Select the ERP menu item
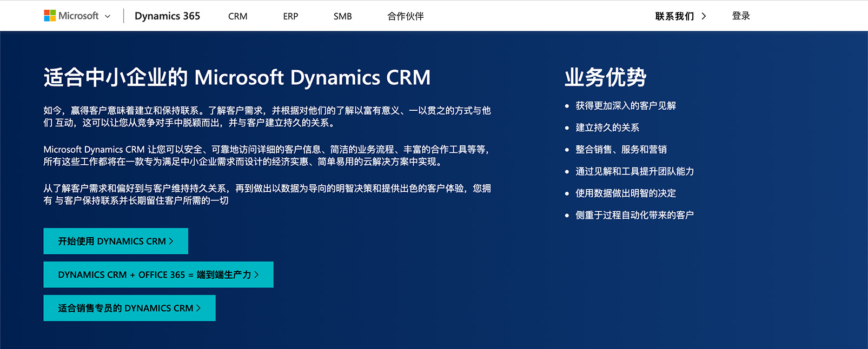Screen dimensions: 868x349 click(290, 16)
